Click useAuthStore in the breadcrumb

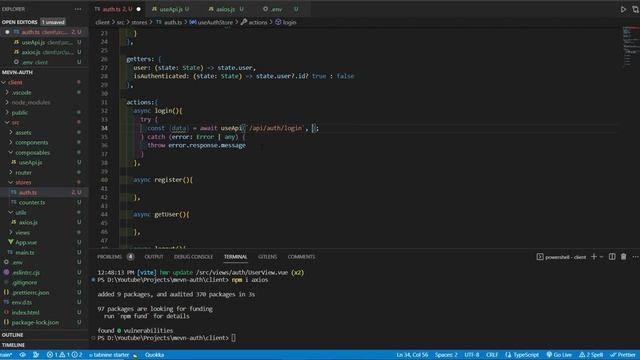[215, 22]
